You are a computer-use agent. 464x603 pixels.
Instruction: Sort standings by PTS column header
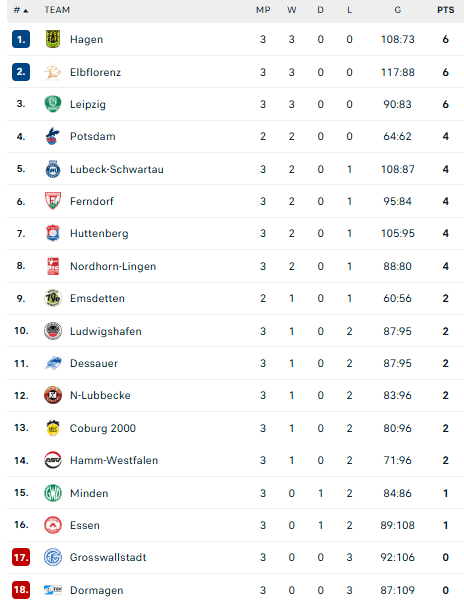coord(446,10)
